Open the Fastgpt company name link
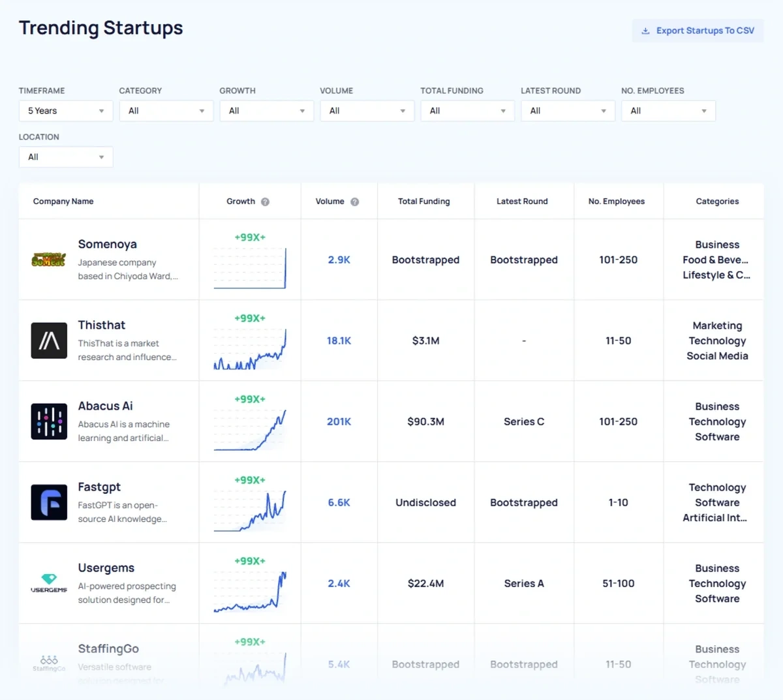Viewport: 783px width, 700px height. click(99, 487)
